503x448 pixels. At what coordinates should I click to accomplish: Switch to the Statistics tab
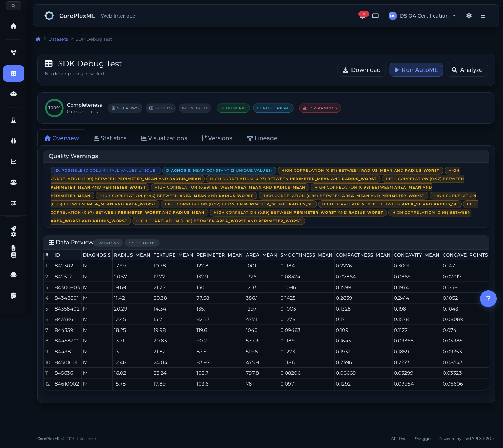[110, 138]
